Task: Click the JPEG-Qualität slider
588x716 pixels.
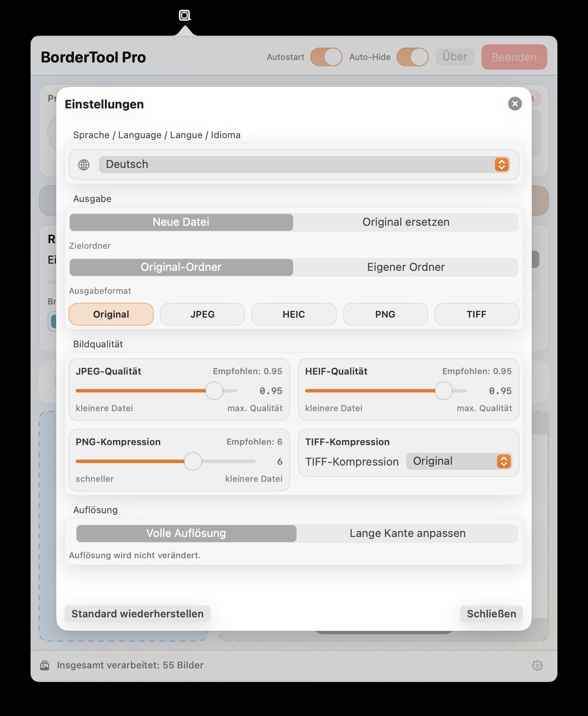Action: (x=156, y=391)
